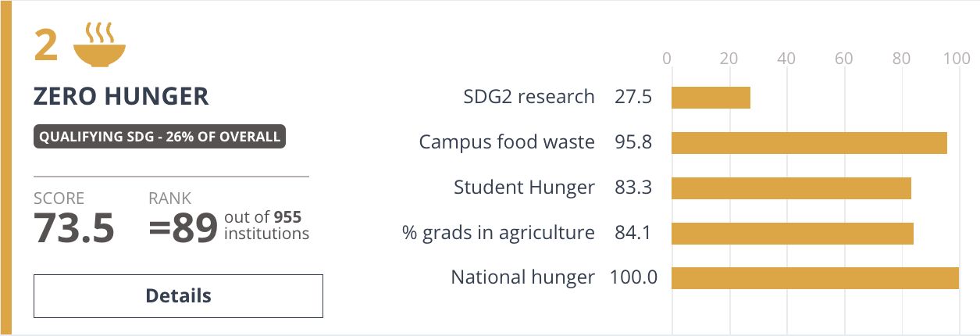Click the Qualifying SDG 26% of overall badge
Screen dimensions: 980x336
159,137
